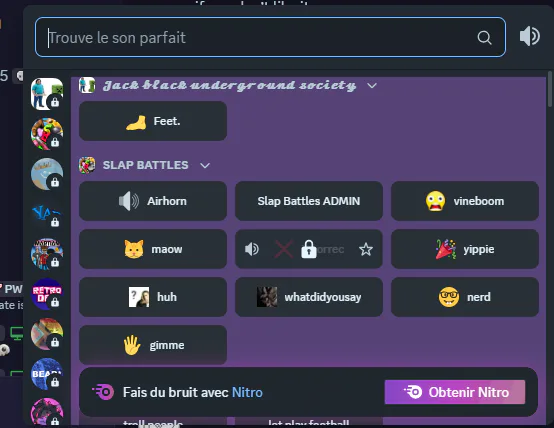The image size is (554, 428).
Task: Open Jack Black server icon in sidebar
Action: 47,94
